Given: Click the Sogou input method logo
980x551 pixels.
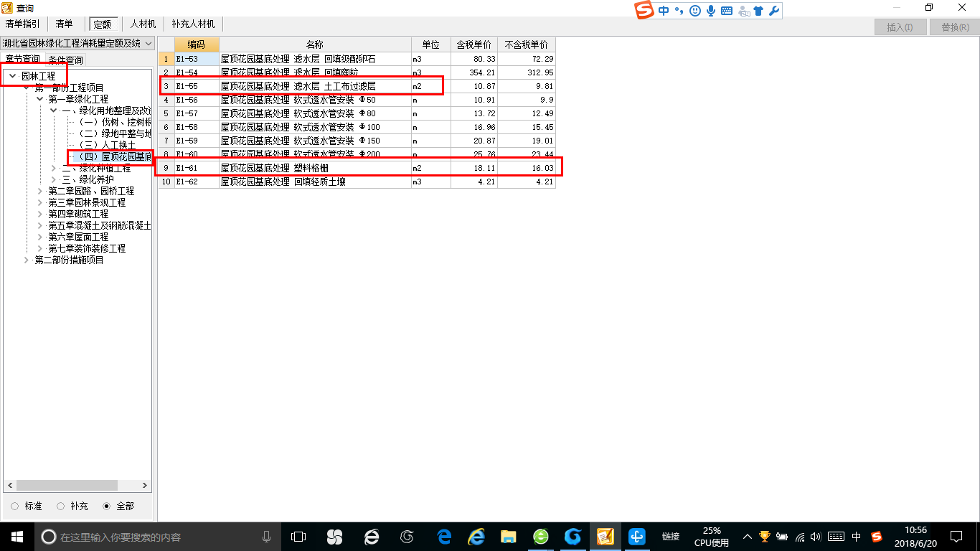Looking at the screenshot, I should [x=644, y=10].
